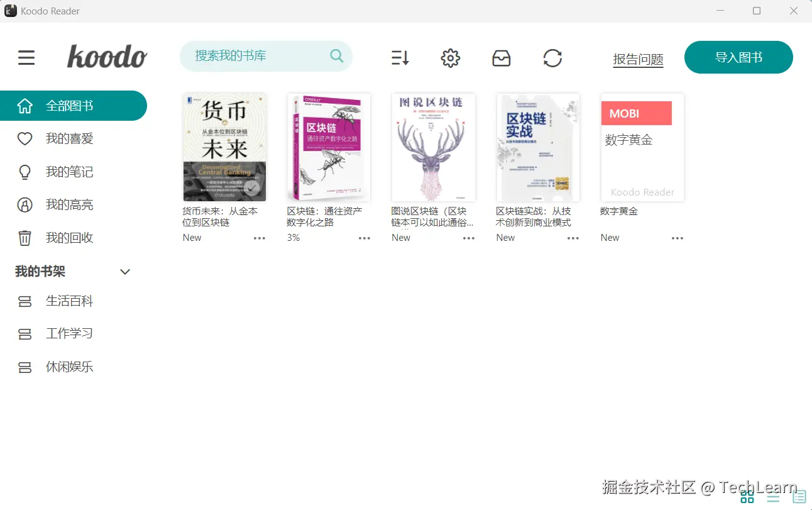The image size is (812, 510).
Task: Open more options for 区块链 3% book
Action: point(365,238)
